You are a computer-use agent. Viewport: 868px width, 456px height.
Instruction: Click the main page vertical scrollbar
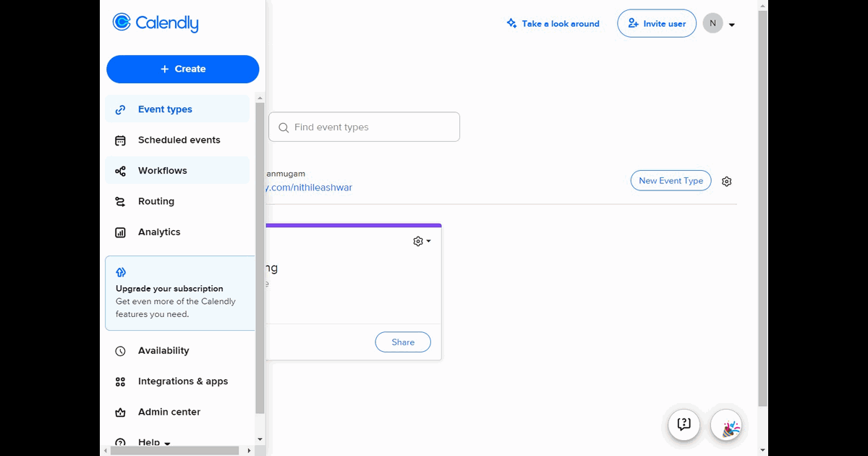(x=762, y=208)
